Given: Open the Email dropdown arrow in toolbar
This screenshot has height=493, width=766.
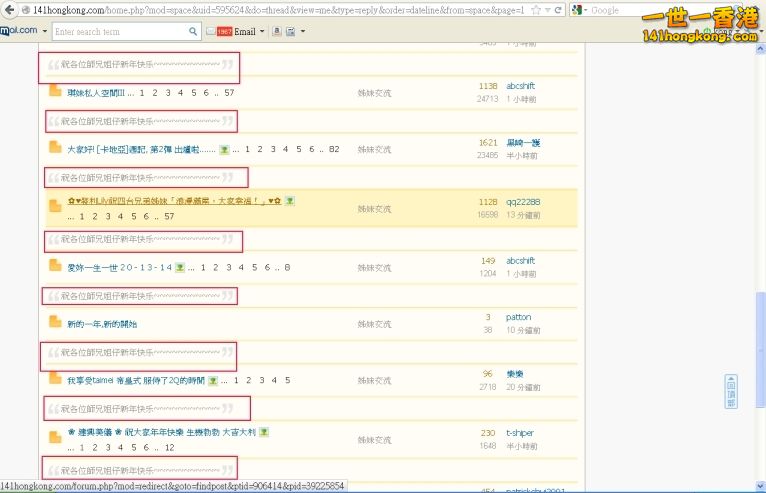Looking at the screenshot, I should pos(262,31).
